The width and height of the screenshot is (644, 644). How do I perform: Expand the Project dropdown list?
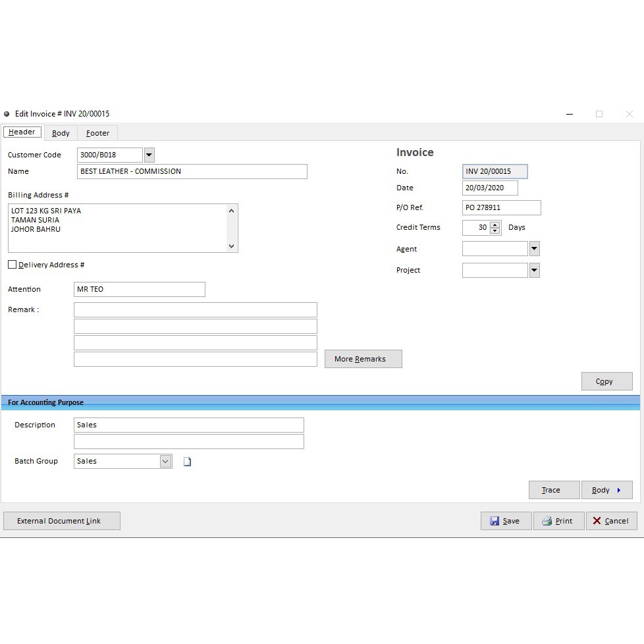(x=534, y=270)
